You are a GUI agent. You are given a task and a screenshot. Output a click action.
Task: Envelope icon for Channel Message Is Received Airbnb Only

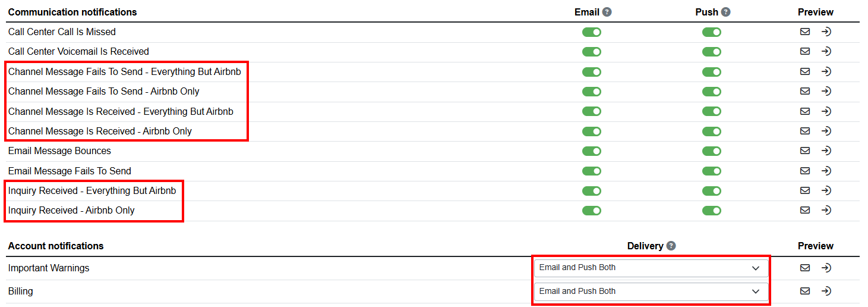click(x=805, y=131)
